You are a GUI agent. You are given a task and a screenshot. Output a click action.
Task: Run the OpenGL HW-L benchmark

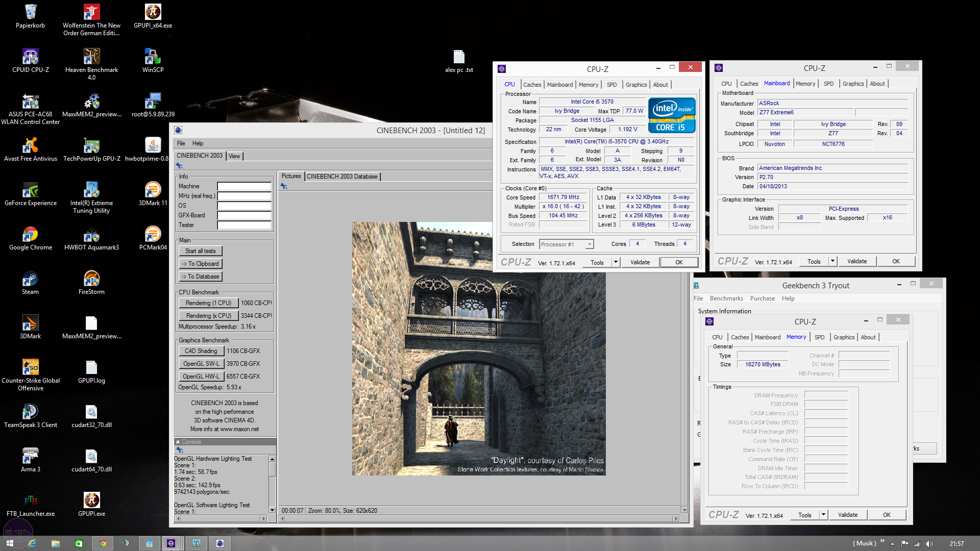coord(201,377)
